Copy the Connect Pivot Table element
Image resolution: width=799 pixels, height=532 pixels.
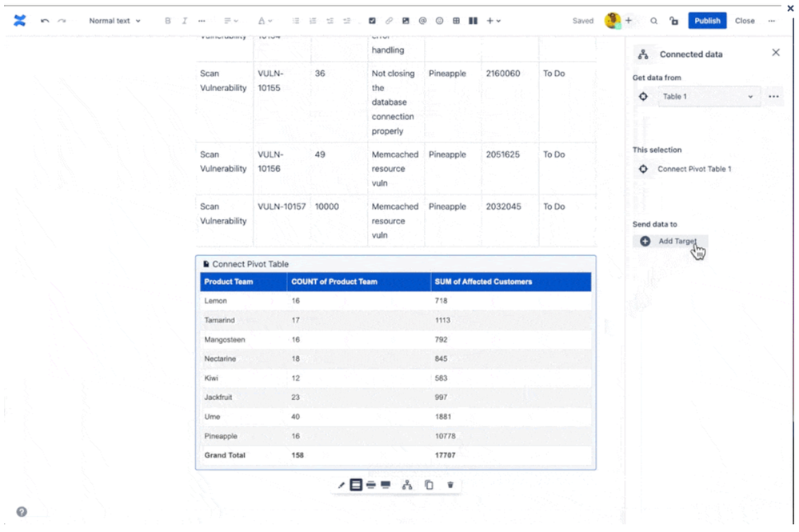coord(429,484)
